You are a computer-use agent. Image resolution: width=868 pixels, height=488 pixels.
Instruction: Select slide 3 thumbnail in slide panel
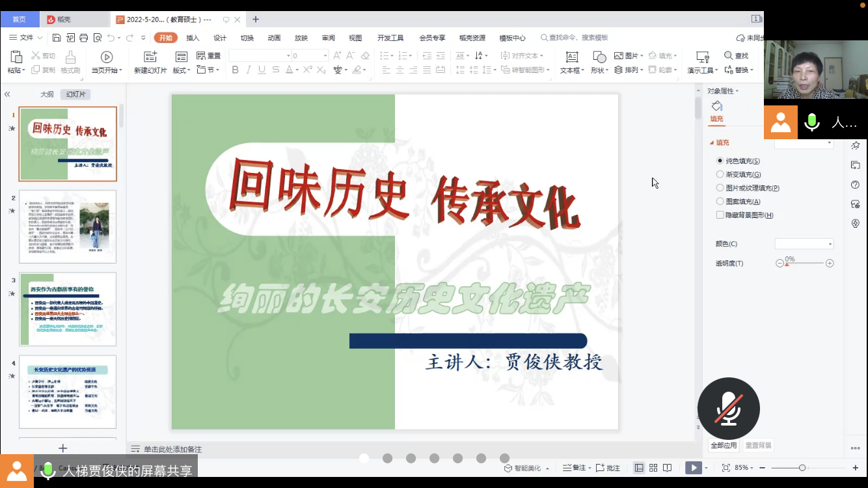[68, 309]
